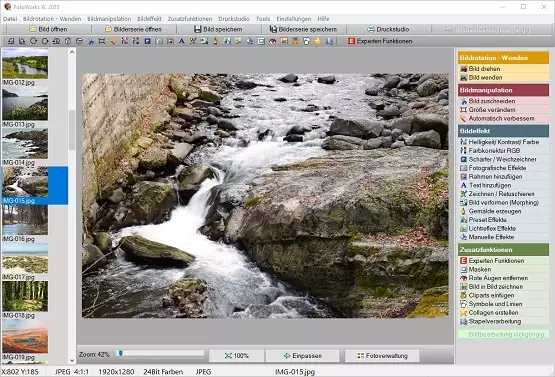Click the symbols and lines toolbar icon

pos(306,41)
